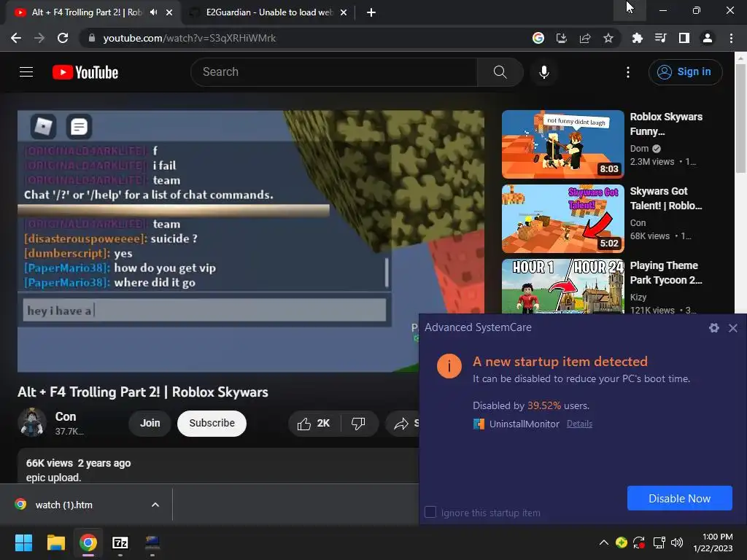Open the Roblox Skywars Funny video thumbnail
747x560 pixels.
pos(562,144)
